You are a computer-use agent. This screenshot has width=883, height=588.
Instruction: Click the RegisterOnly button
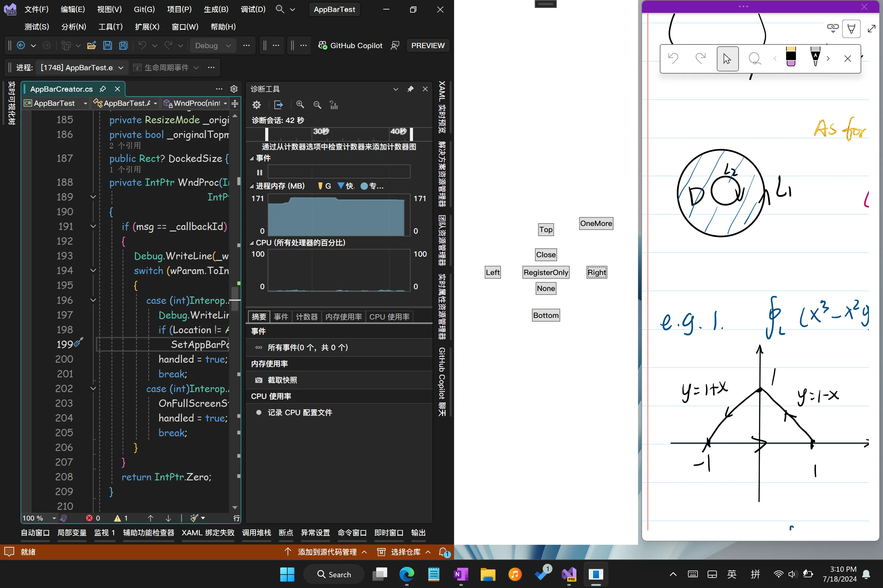545,273
